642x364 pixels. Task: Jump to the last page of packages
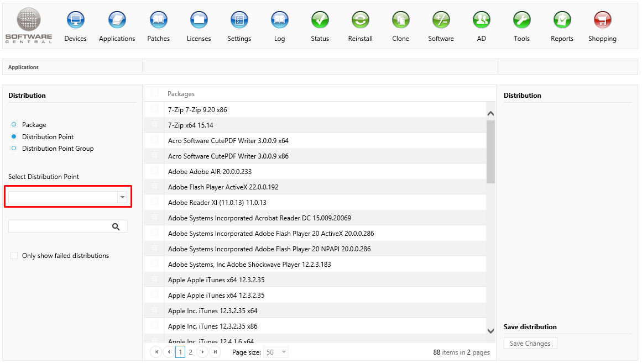(x=215, y=352)
